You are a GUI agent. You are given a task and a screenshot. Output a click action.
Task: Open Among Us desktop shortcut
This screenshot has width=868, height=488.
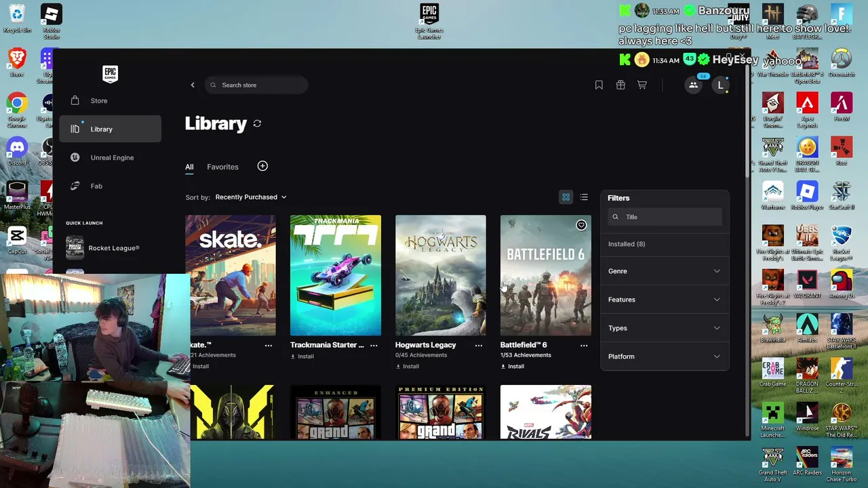coord(842,283)
